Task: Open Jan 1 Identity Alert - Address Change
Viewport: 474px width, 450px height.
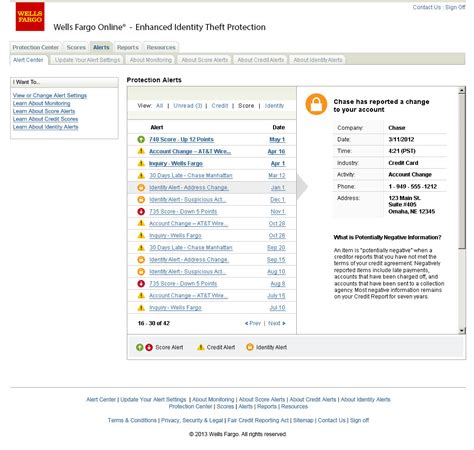Action: tap(188, 187)
